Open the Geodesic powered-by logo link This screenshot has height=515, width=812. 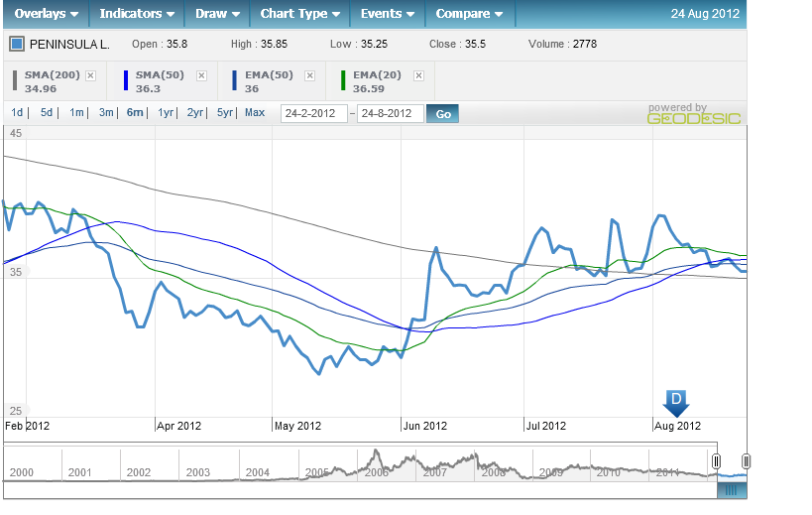pyautogui.click(x=694, y=114)
